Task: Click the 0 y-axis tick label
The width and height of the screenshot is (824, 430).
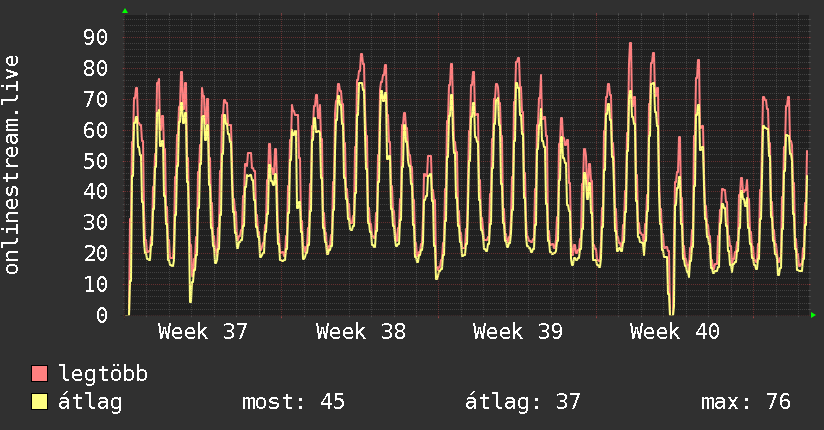Action: [102, 315]
